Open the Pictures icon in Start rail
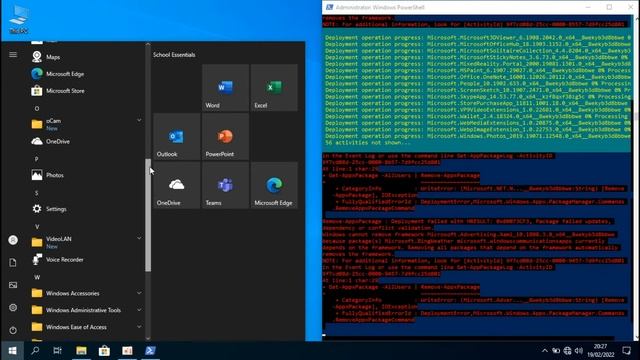 click(x=13, y=285)
